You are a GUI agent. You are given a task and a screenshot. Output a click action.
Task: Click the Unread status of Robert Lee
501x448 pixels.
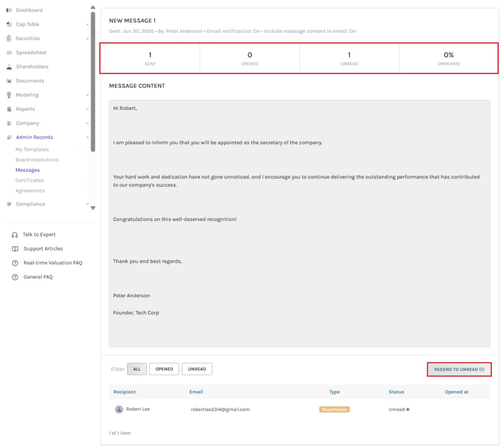pos(399,409)
